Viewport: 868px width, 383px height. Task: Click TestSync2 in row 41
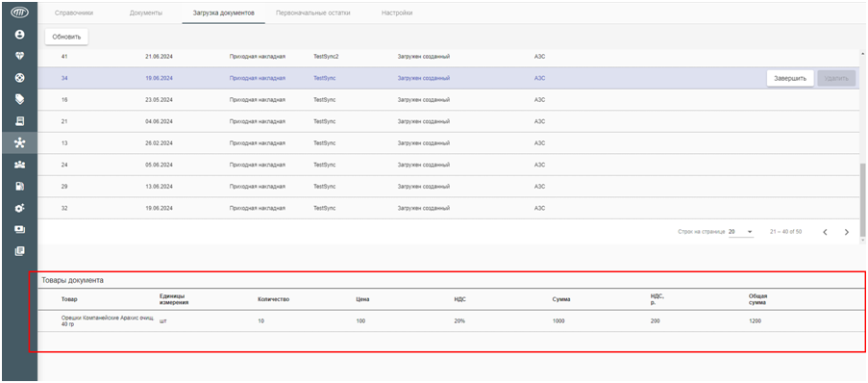click(x=326, y=57)
